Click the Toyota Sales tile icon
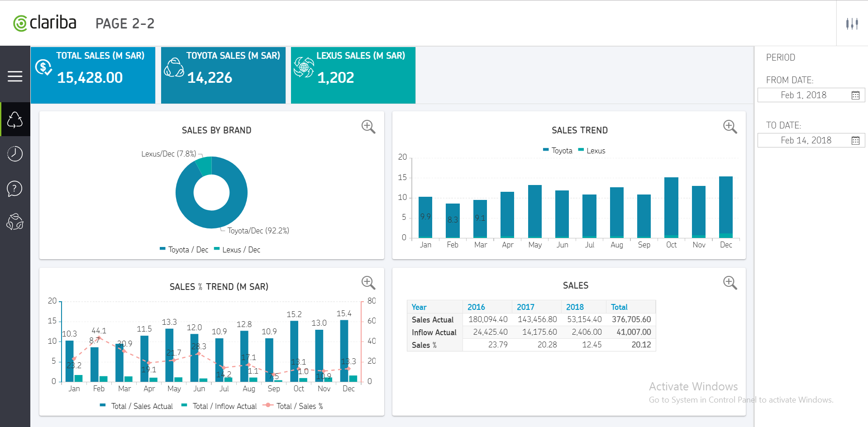Image resolution: width=868 pixels, height=427 pixels. 174,68
